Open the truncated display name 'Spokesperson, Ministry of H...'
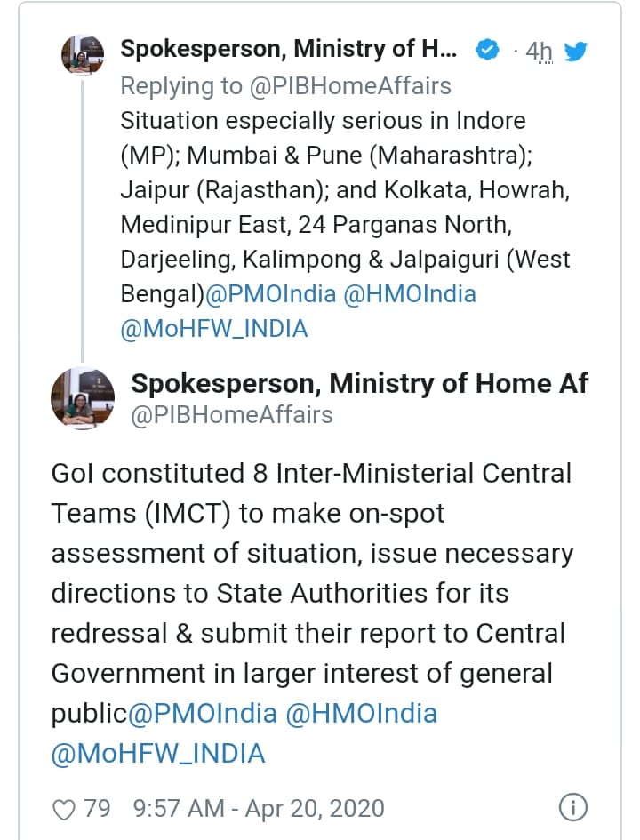This screenshot has height=840, width=640. pos(289,49)
